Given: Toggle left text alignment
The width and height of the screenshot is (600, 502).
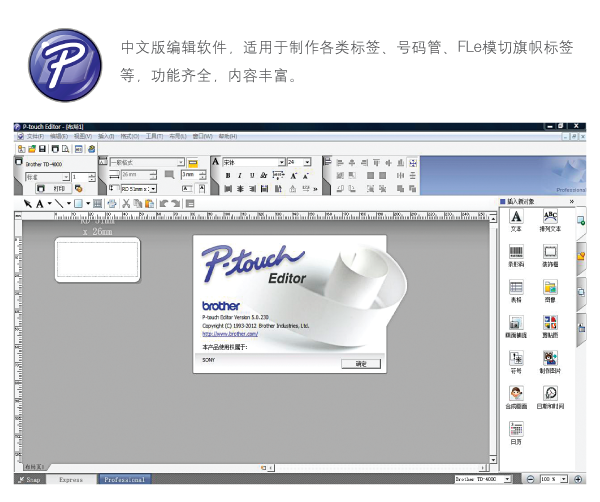Looking at the screenshot, I should [x=228, y=189].
